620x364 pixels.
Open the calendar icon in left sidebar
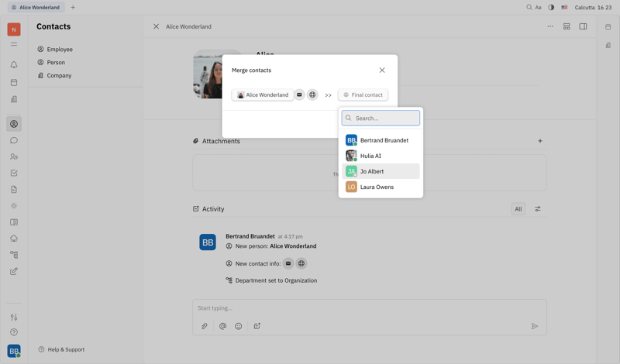(14, 82)
